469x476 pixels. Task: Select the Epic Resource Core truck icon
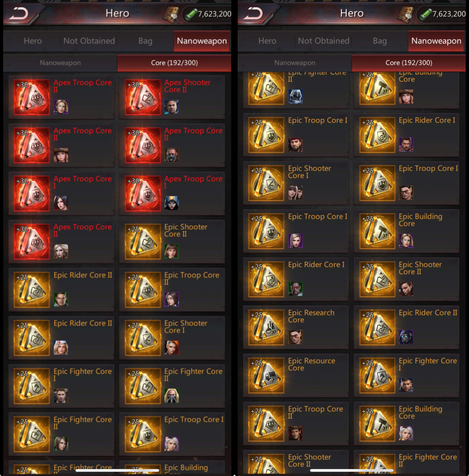[x=266, y=375]
